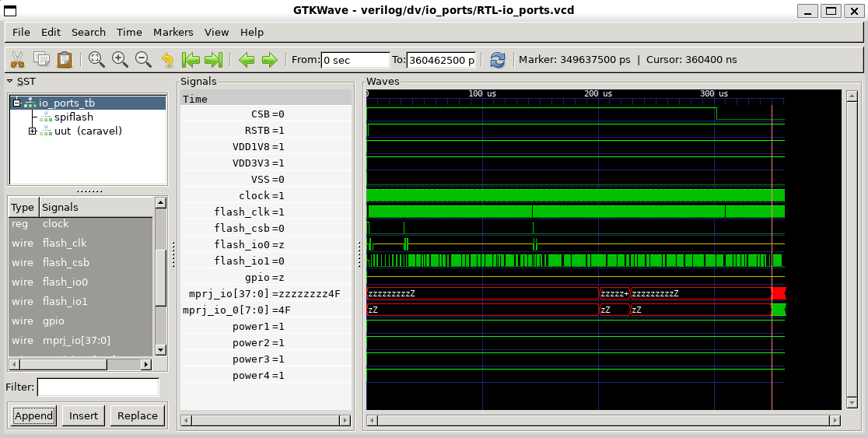The image size is (868, 438).
Task: Open the Markers menu
Action: [173, 32]
